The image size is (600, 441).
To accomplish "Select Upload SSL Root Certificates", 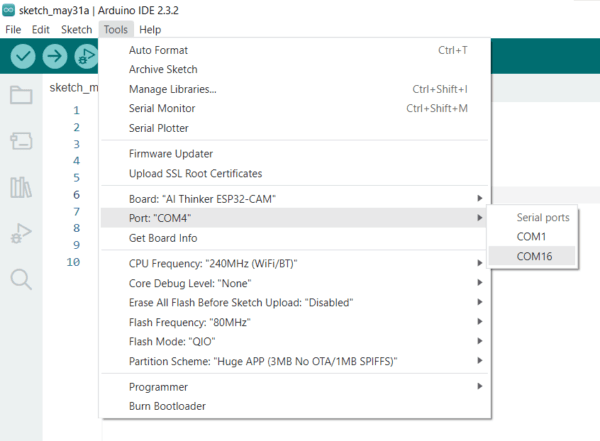I will point(295,173).
